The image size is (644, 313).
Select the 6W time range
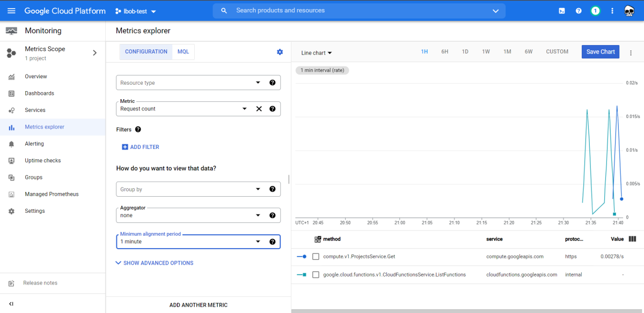tap(528, 51)
